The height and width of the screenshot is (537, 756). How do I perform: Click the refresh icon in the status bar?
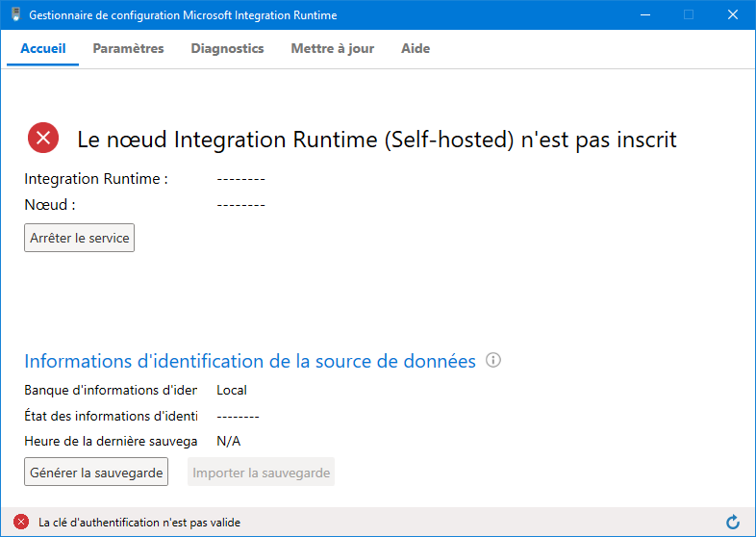733,522
